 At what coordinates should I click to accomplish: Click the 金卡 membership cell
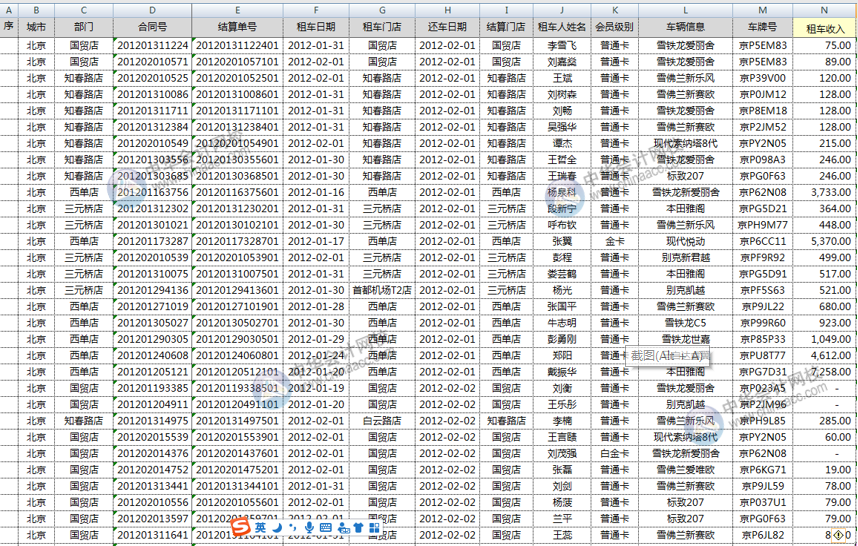pos(613,241)
